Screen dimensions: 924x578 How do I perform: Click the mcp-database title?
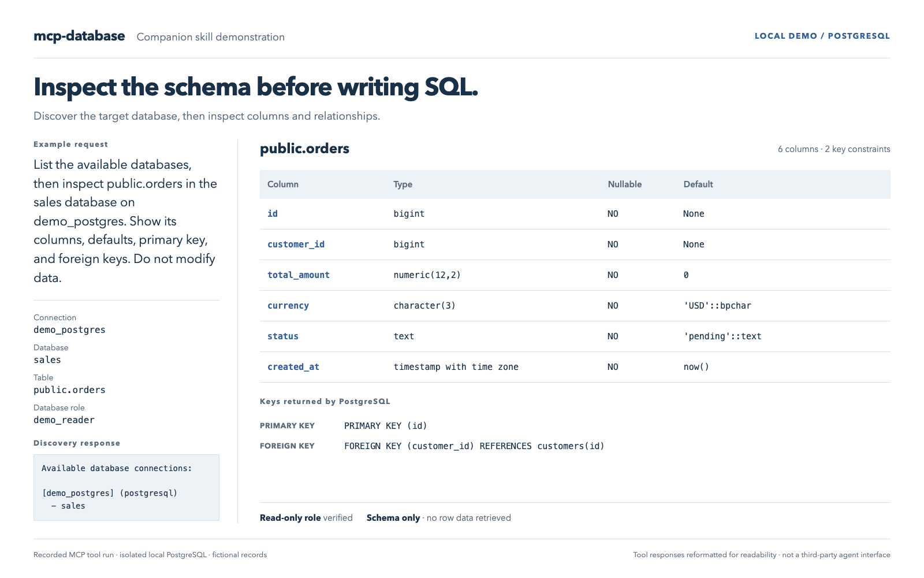coord(79,36)
